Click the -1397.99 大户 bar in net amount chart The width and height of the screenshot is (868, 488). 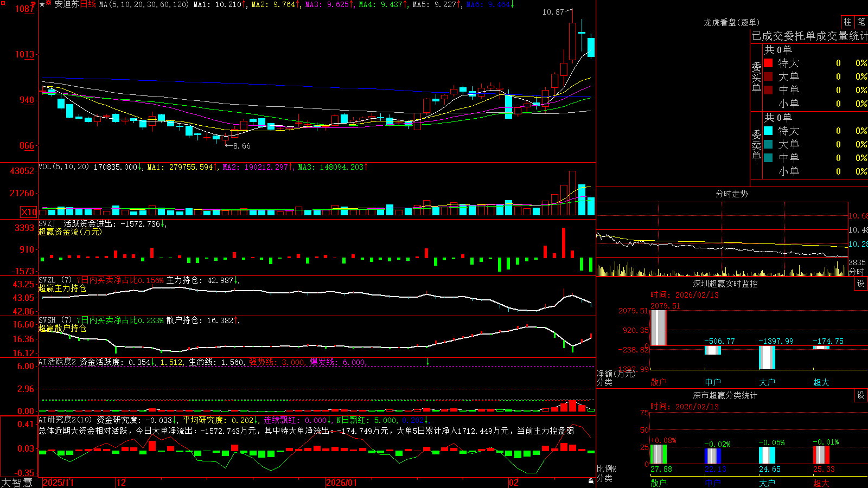[767, 357]
